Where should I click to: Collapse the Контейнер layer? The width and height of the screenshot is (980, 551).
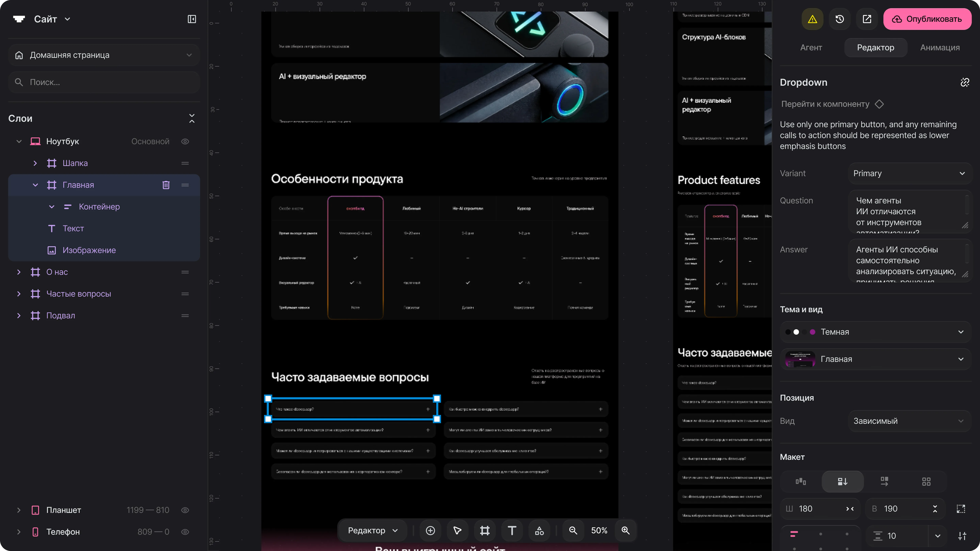(x=52, y=206)
